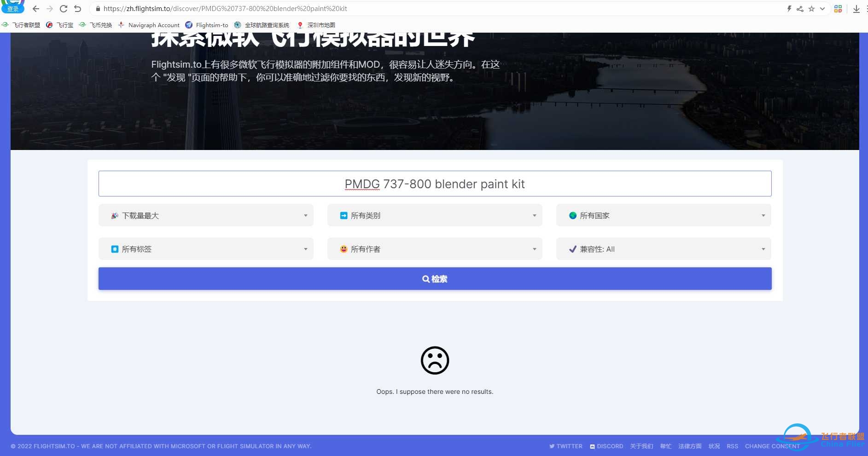This screenshot has height=456, width=868.
Task: Click the undo close tab icon
Action: [x=77, y=9]
